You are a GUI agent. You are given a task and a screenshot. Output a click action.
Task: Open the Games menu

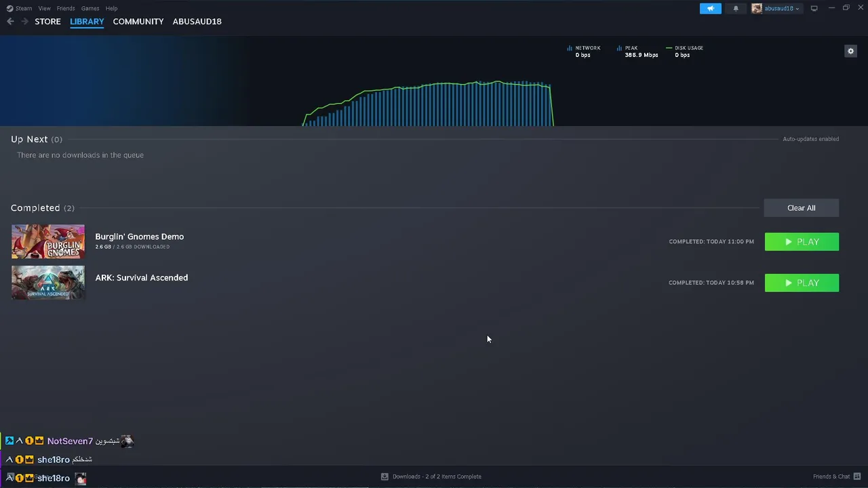pyautogui.click(x=90, y=8)
